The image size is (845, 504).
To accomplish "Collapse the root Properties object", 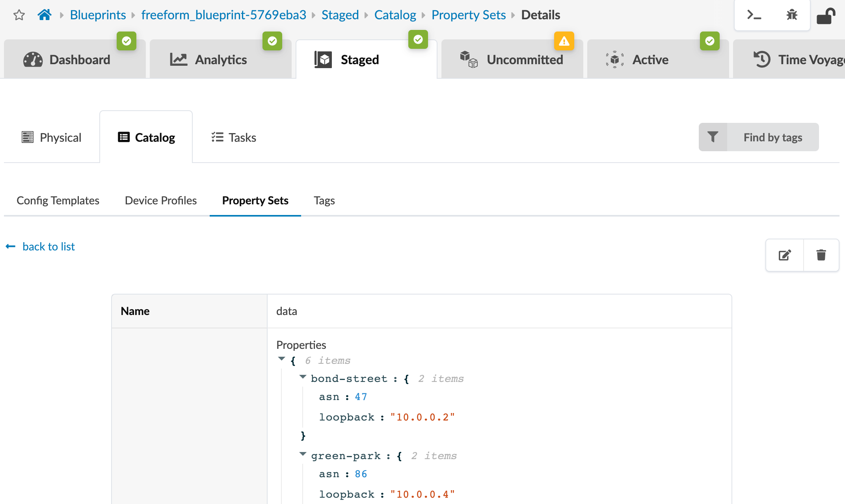I will [281, 359].
